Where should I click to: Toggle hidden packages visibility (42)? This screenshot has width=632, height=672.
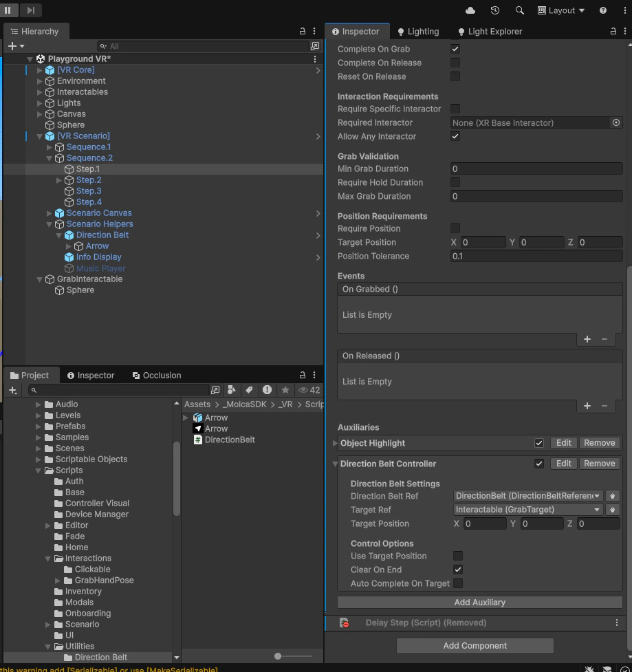point(309,389)
